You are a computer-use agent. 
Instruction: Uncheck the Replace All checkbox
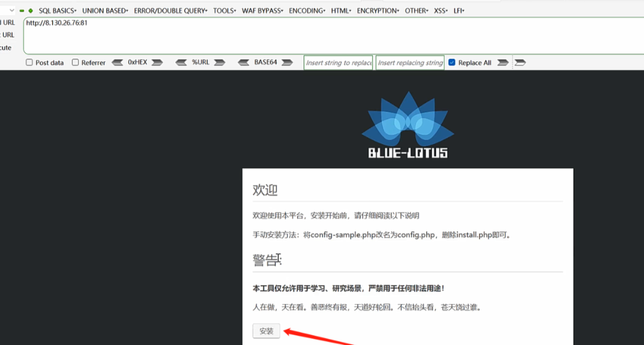[x=452, y=62]
